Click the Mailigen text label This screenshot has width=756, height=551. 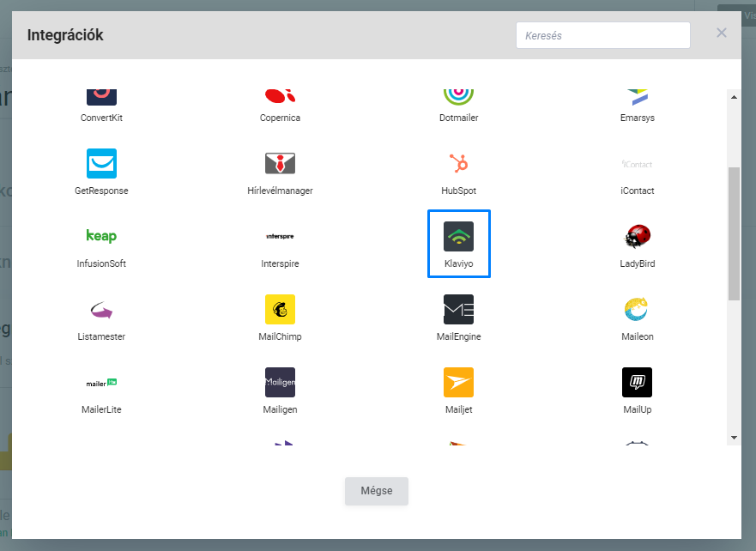pyautogui.click(x=280, y=409)
